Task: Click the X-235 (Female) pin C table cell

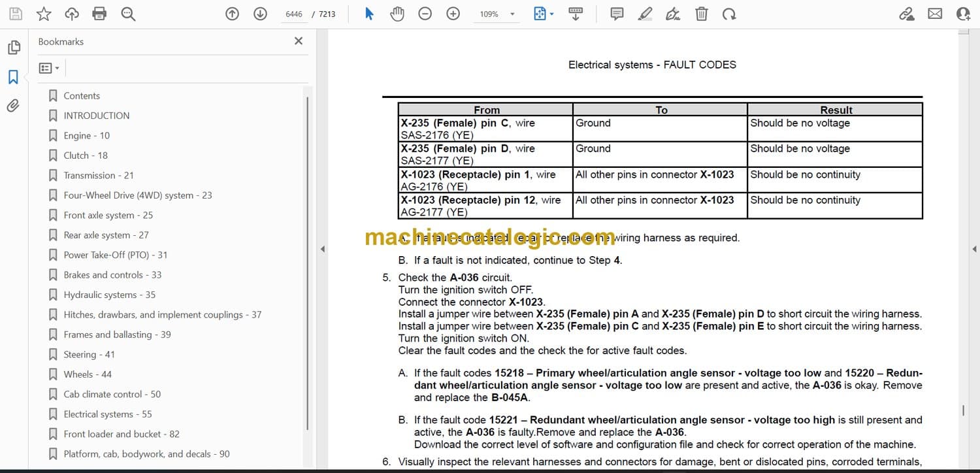Action: [486, 129]
